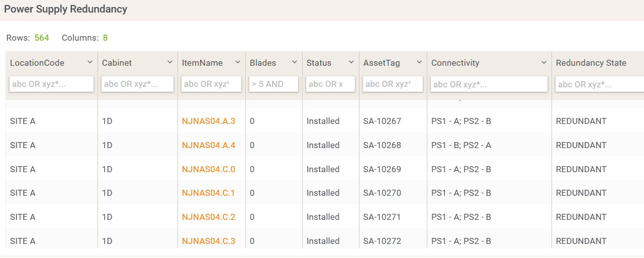
Task: Click the Cabinet filter input field
Action: 137,84
